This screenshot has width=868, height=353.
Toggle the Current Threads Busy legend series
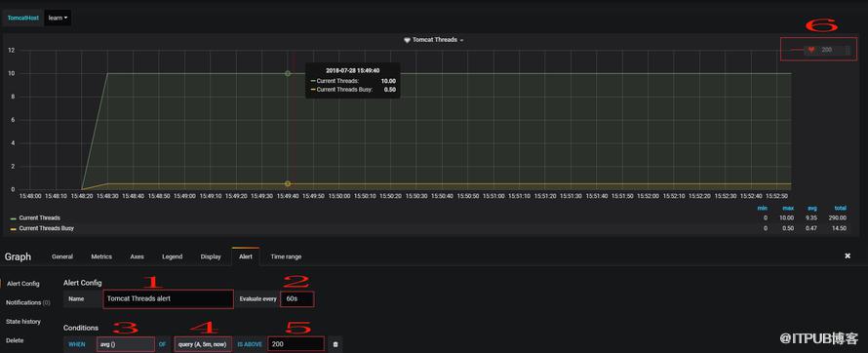tap(47, 228)
